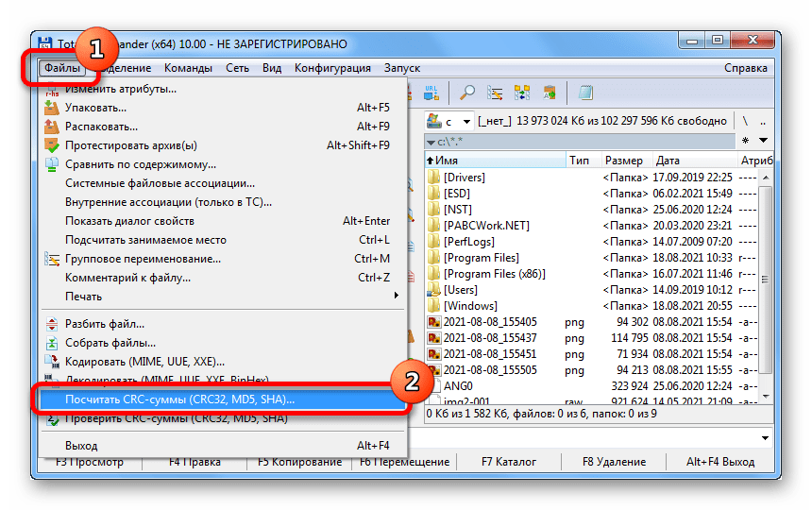Open the Справка menu
This screenshot has width=812, height=510.
point(746,68)
